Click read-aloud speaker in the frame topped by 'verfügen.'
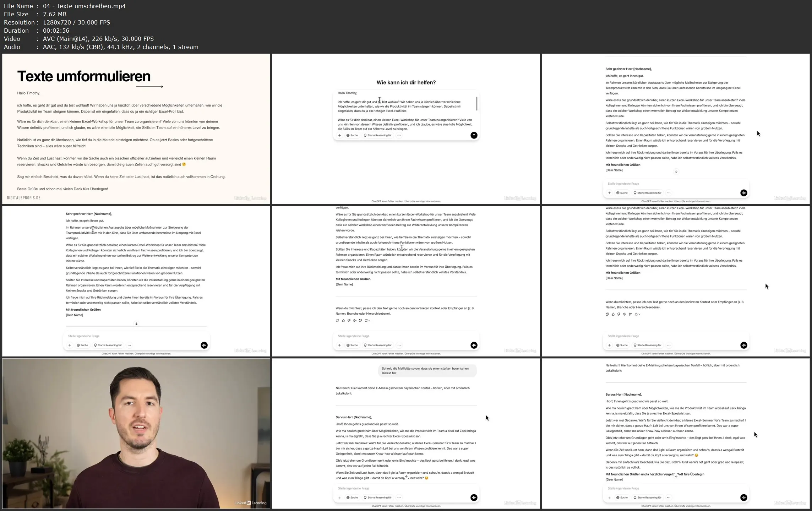This screenshot has height=511, width=812. click(354, 320)
